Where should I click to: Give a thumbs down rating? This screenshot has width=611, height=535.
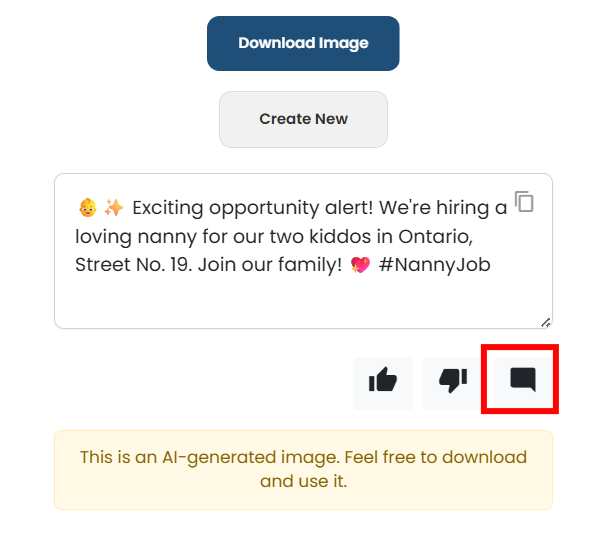453,380
